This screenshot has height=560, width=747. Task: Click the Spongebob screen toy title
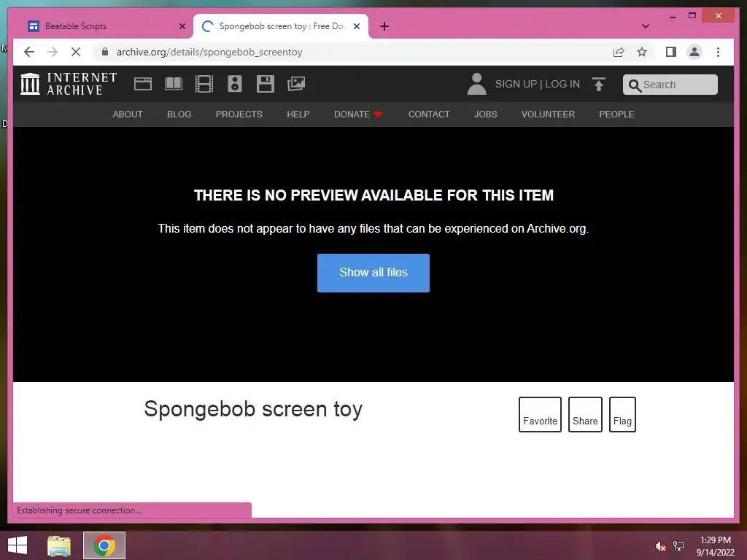point(253,410)
